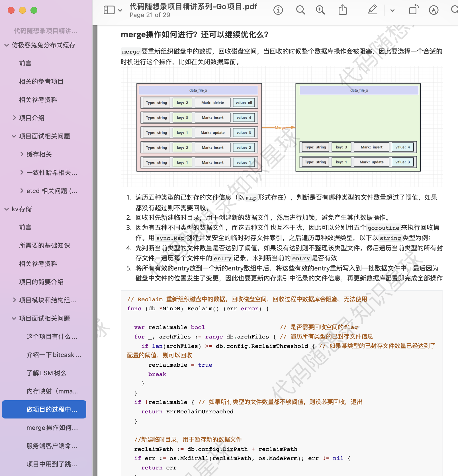
Task: Jump to 所需要的基础知识 section
Action: (x=44, y=245)
